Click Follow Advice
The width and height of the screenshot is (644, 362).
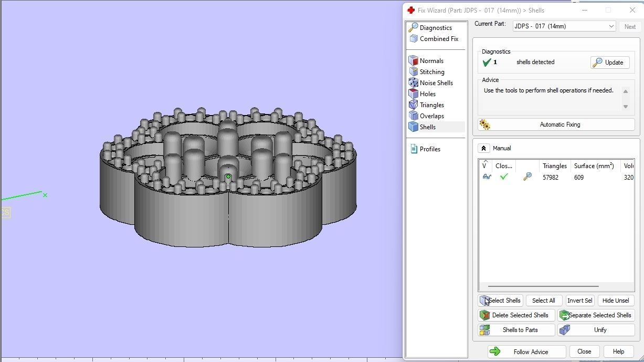point(526,352)
